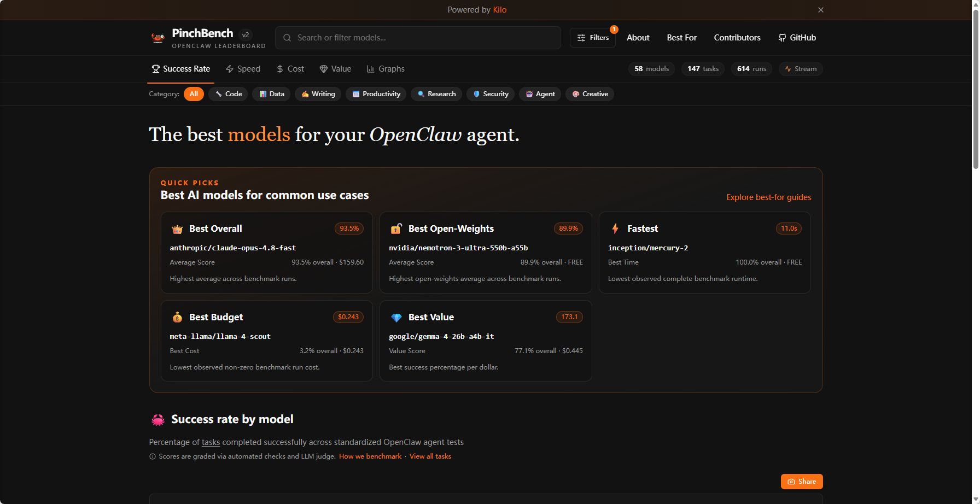Click the 614 runs stat pill
Image resolution: width=980 pixels, height=504 pixels.
coord(751,69)
